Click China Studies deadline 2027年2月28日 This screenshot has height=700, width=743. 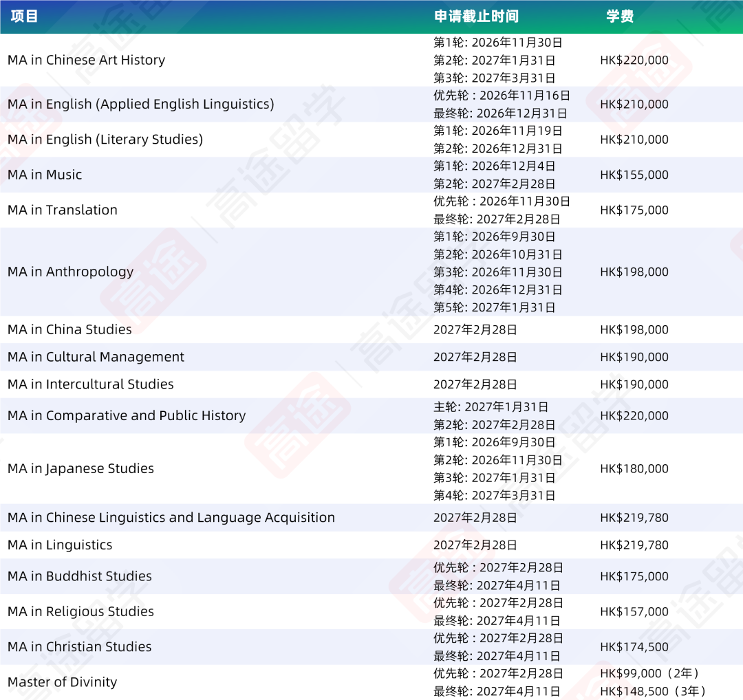tap(475, 329)
